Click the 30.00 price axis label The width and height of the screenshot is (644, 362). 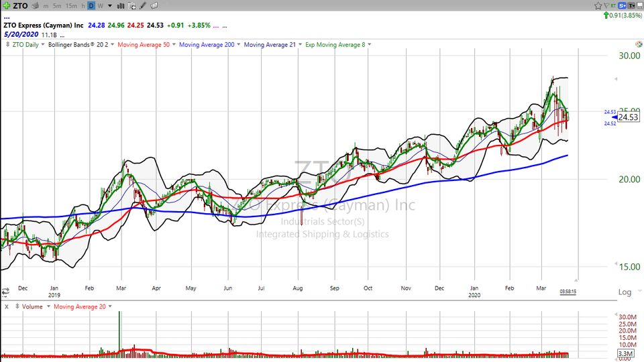(629, 56)
